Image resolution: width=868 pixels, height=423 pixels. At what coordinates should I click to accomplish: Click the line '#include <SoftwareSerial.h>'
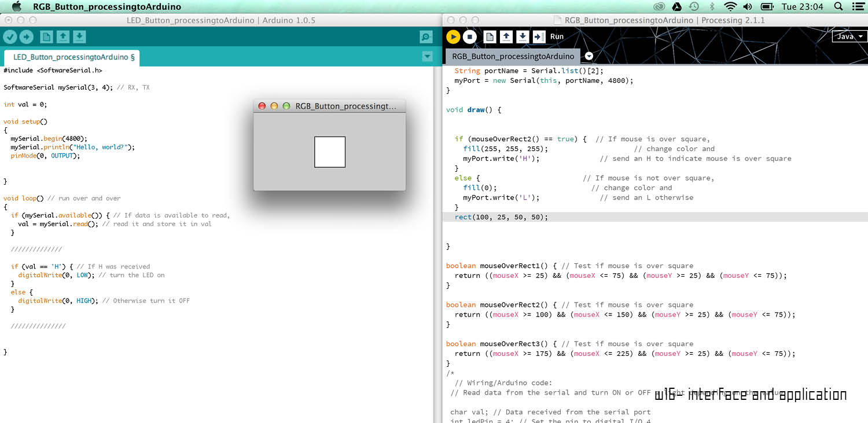point(53,70)
